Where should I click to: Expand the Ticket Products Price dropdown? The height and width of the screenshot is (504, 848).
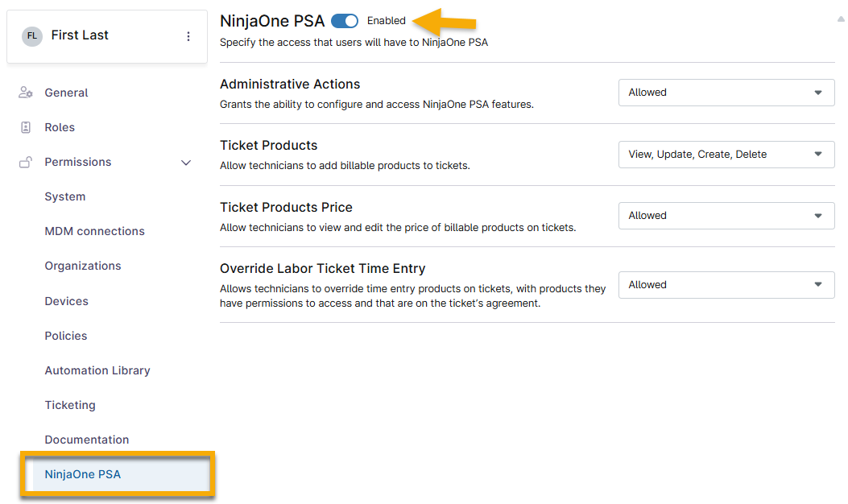coord(726,216)
